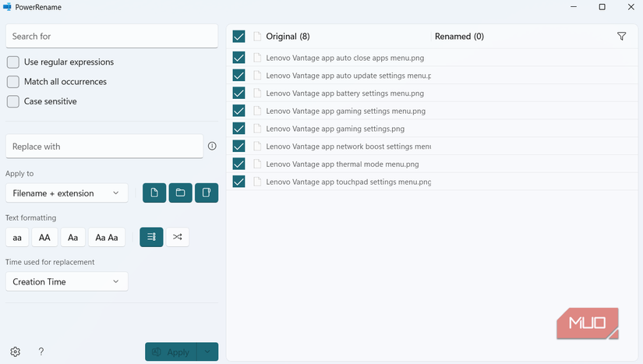Open the Filename + extension dropdown
The height and width of the screenshot is (364, 643).
67,193
